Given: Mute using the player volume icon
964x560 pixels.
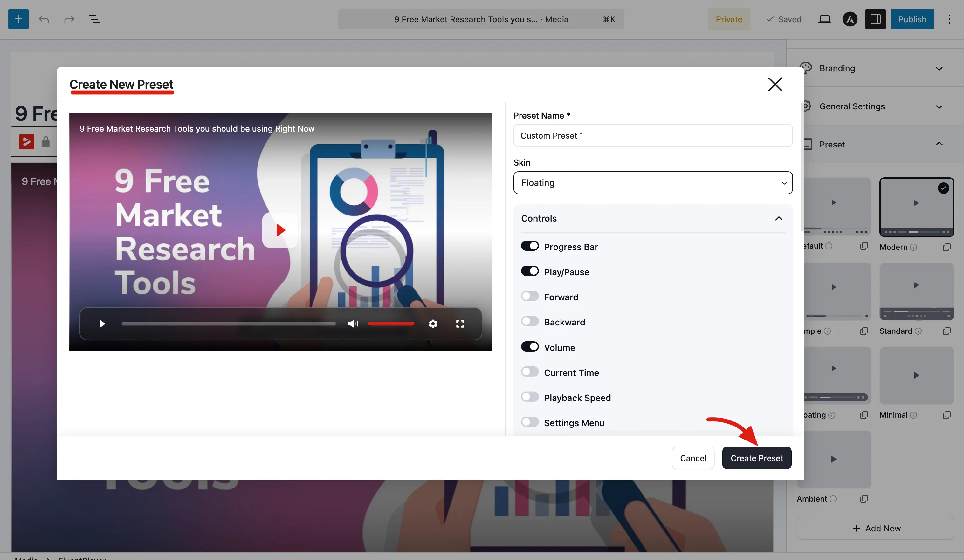Looking at the screenshot, I should tap(353, 324).
